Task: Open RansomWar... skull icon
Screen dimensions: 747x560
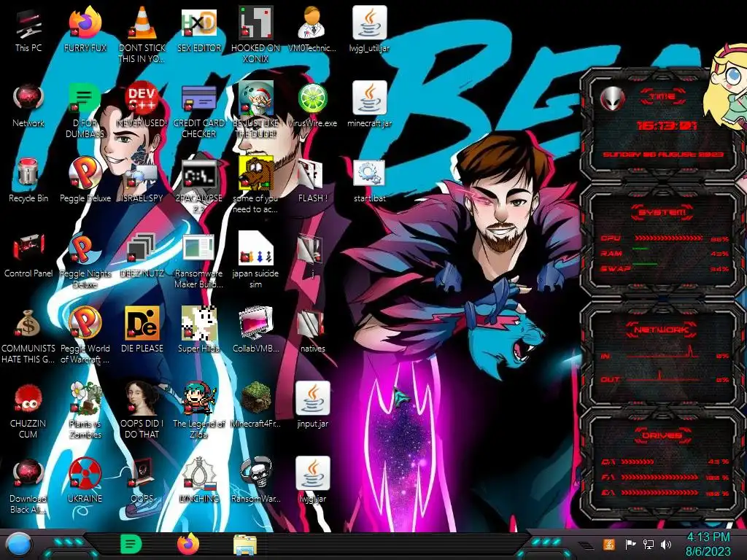Action: coord(256,481)
